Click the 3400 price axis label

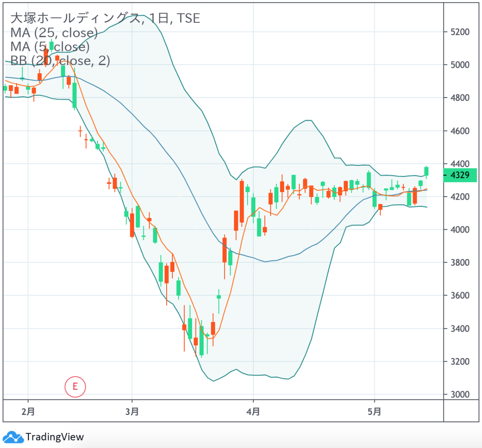[x=460, y=329]
